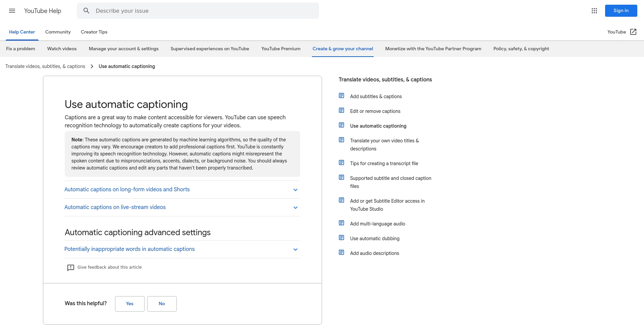Expand Automatic captions on long-form videos chevron

[x=296, y=190]
